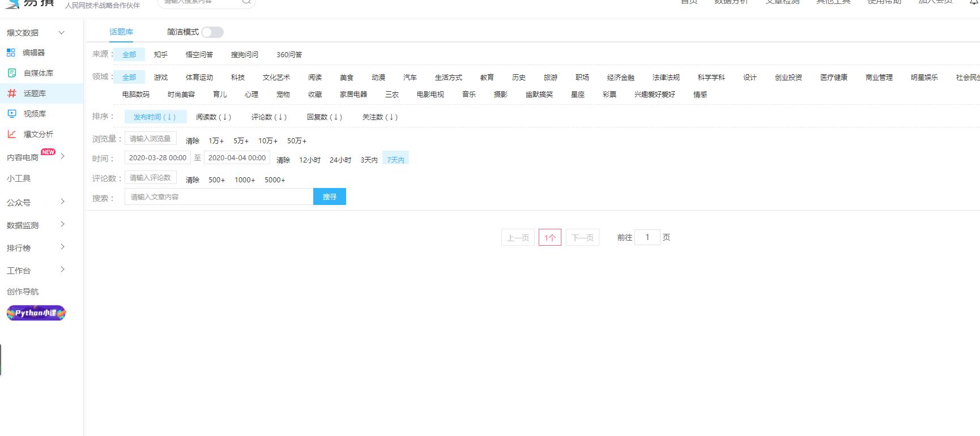Filter by the 教育 domain

(487, 78)
